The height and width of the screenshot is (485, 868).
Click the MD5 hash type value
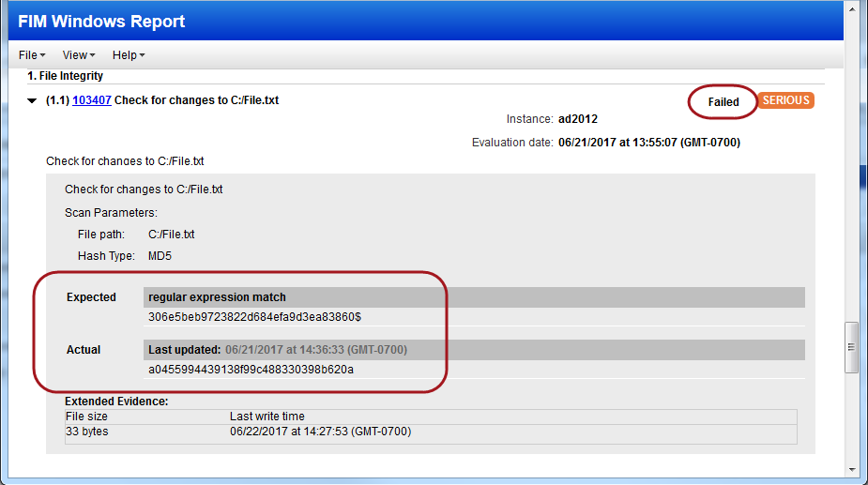160,256
